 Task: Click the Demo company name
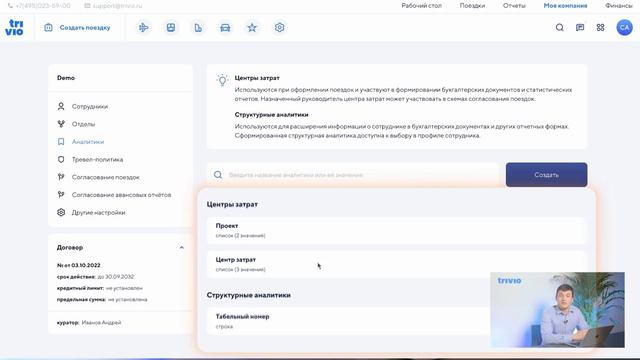[66, 78]
